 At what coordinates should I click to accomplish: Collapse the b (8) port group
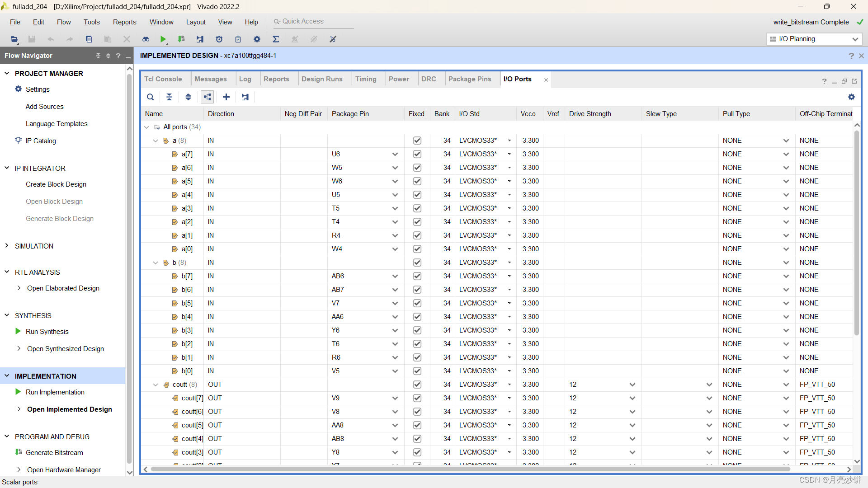pos(156,263)
